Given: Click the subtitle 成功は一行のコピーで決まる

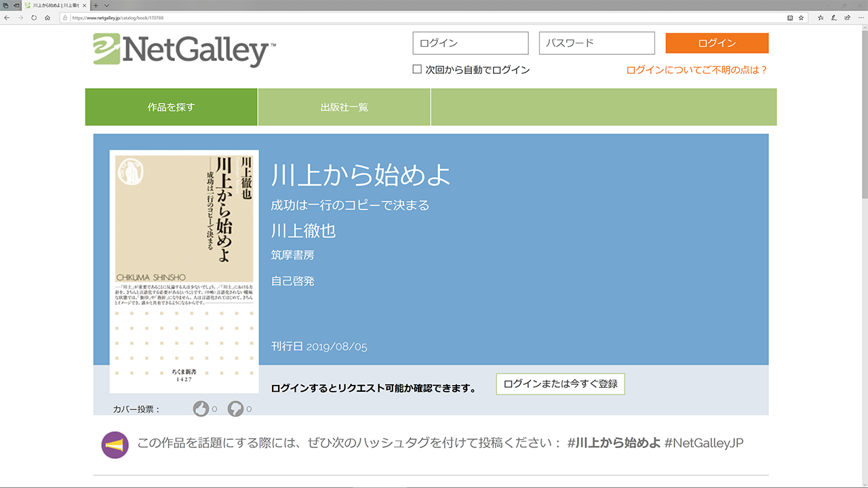Looking at the screenshot, I should [351, 205].
